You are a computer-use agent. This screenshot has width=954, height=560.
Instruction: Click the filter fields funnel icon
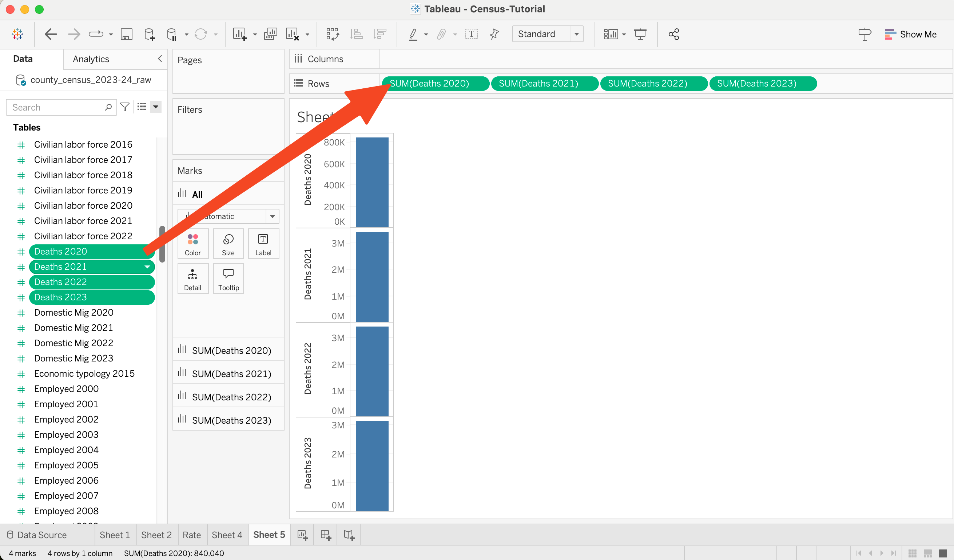pyautogui.click(x=125, y=107)
